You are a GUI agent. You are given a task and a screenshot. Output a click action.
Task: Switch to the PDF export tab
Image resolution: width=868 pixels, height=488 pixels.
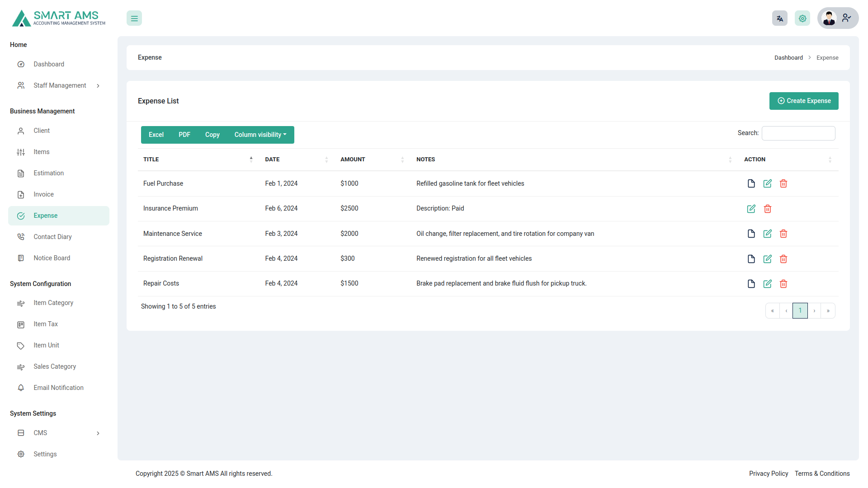pyautogui.click(x=184, y=135)
